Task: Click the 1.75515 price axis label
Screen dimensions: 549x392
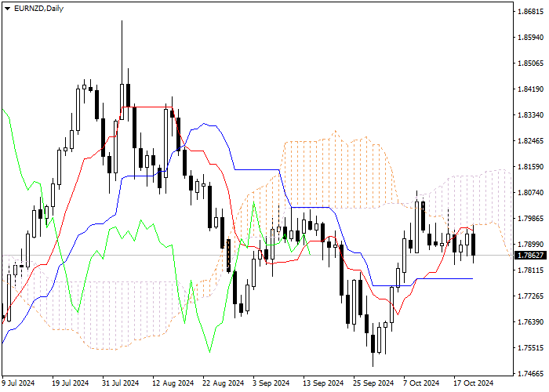Action: tap(530, 348)
